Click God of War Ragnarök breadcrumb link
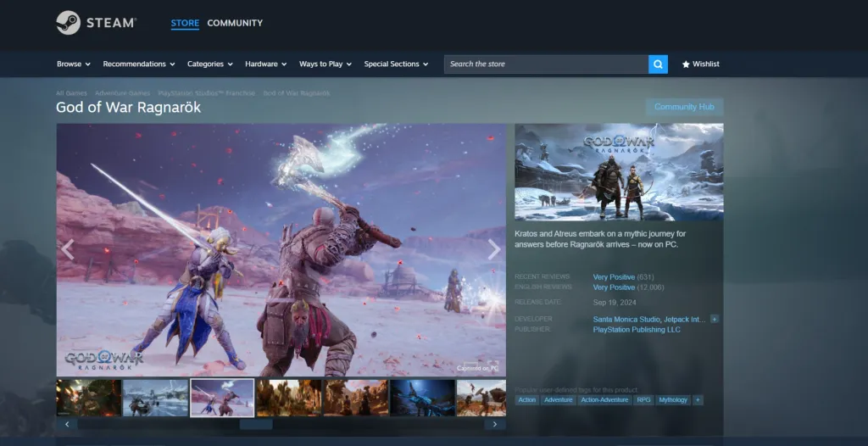Screen dimensions: 868x446 coord(297,93)
